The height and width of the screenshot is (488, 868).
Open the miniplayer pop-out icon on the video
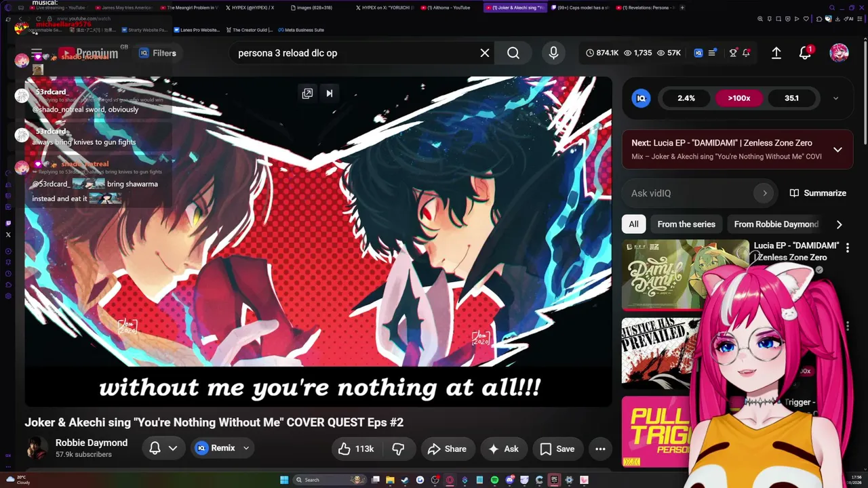pos(307,94)
